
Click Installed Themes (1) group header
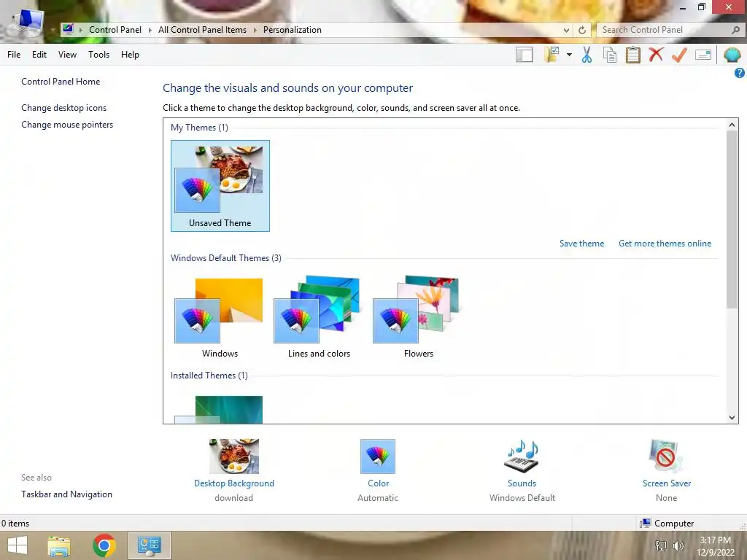(x=209, y=376)
